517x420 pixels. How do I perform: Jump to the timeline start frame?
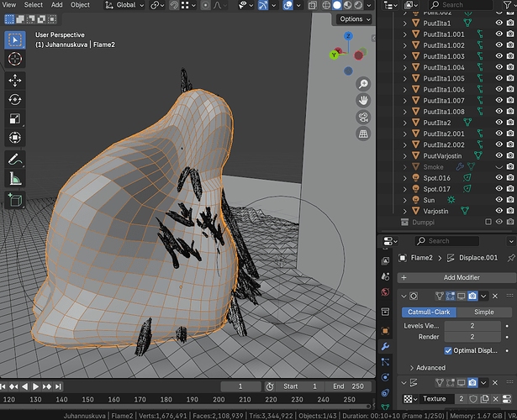point(3,386)
